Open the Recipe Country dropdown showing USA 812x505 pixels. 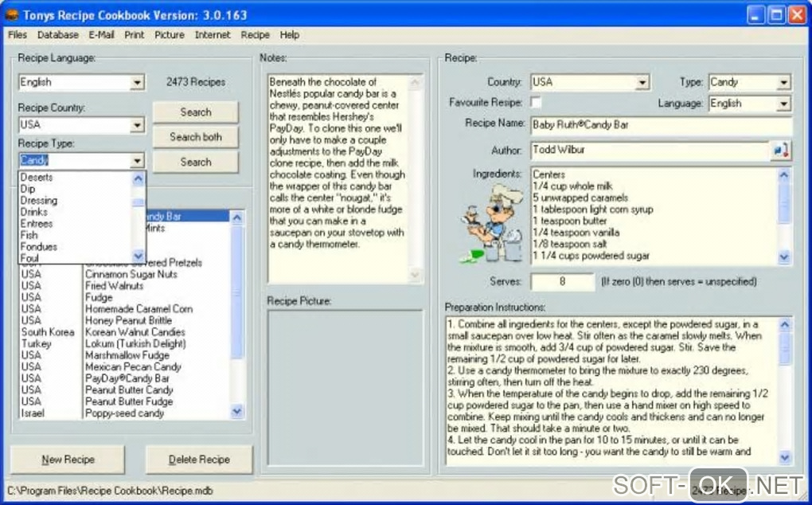137,125
